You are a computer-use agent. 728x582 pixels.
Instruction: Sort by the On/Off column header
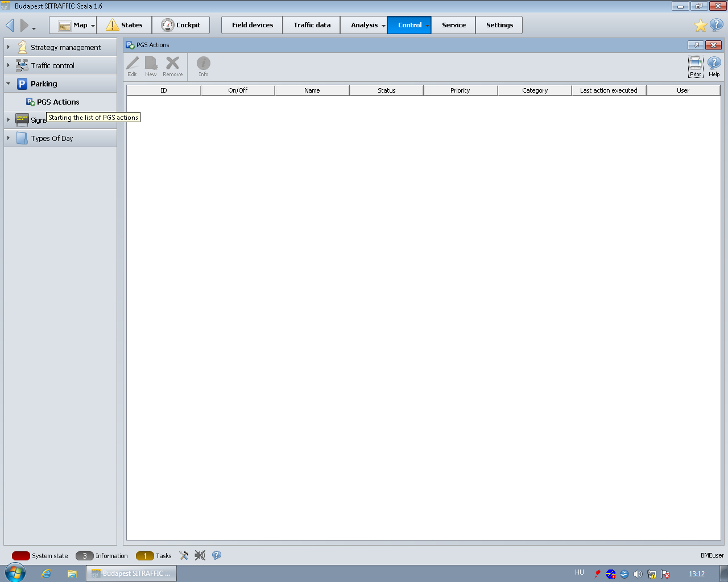coord(238,90)
